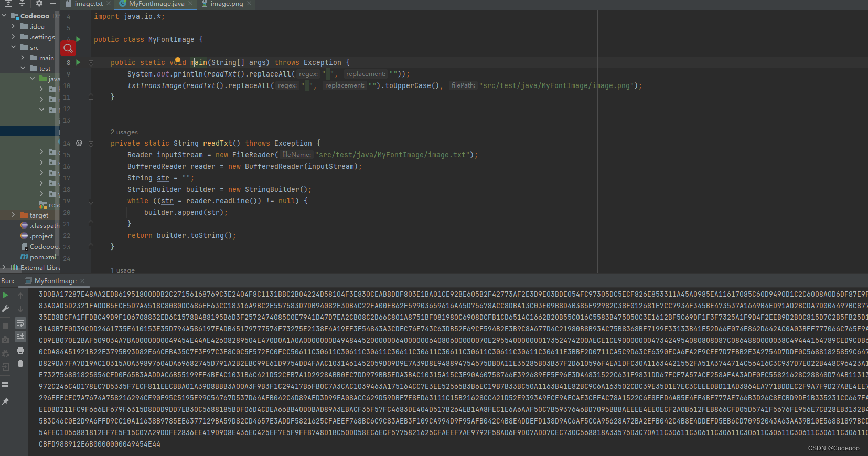Click collapse all icon in project toolbar

pyautogui.click(x=22, y=4)
